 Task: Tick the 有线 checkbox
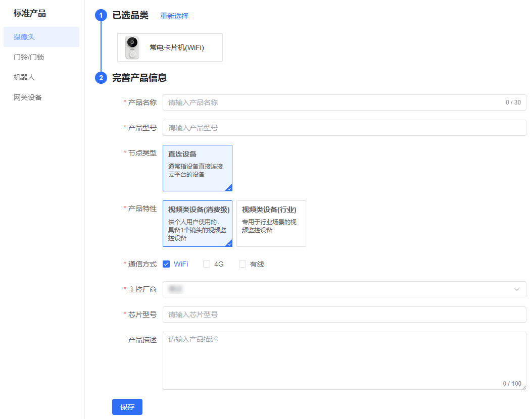tap(242, 264)
